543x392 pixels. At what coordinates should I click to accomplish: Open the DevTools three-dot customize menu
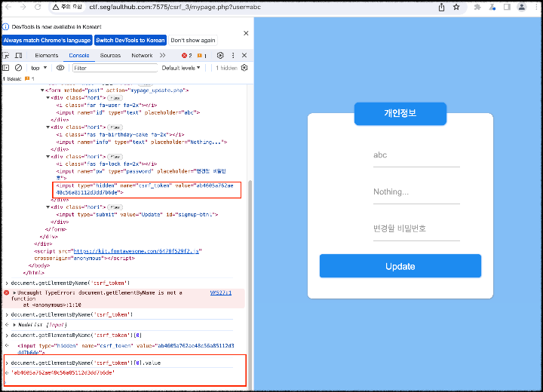[233, 55]
